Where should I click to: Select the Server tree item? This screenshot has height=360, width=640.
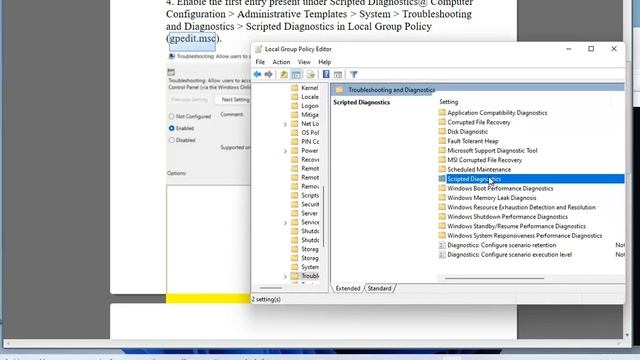[309, 213]
